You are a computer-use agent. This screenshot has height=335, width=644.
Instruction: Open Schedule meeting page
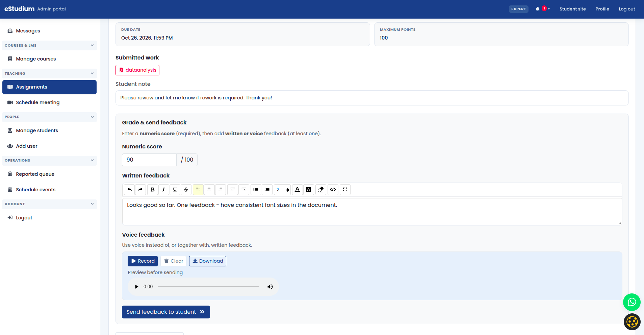[49, 102]
